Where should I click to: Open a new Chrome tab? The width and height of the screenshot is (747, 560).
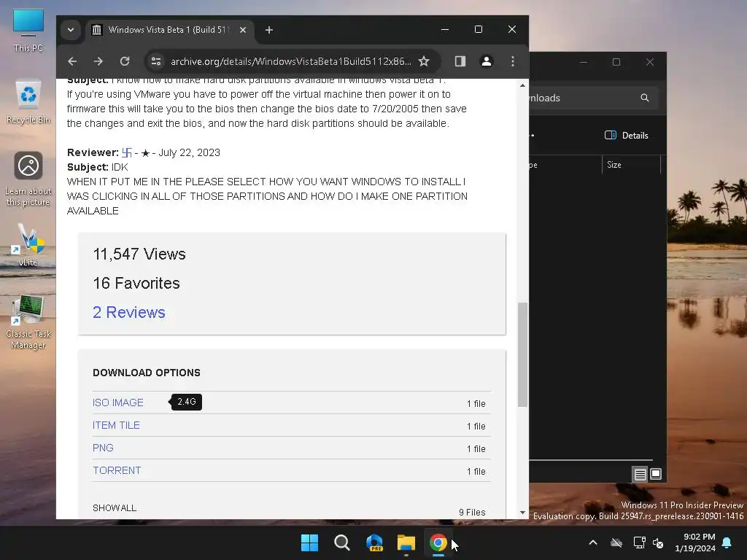point(269,30)
